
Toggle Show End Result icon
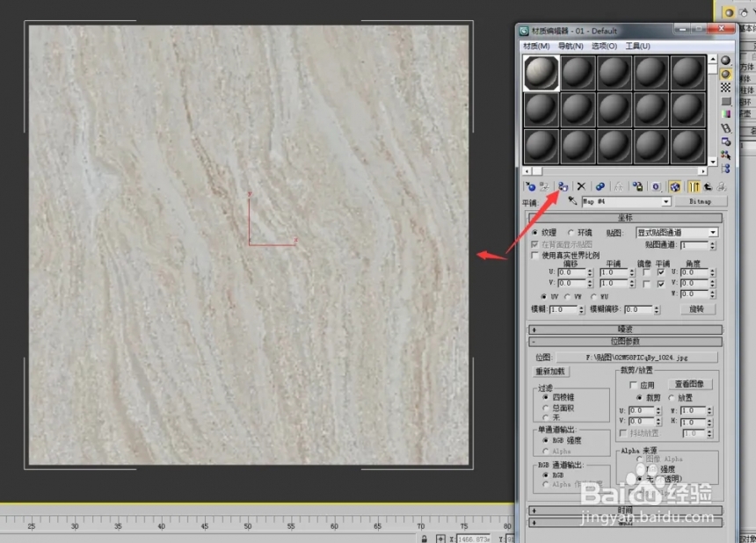(694, 187)
